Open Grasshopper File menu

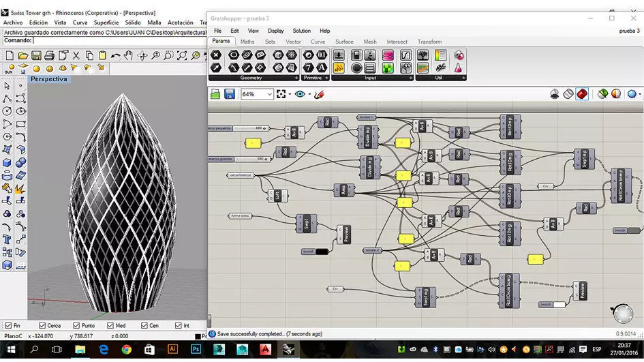[x=217, y=31]
